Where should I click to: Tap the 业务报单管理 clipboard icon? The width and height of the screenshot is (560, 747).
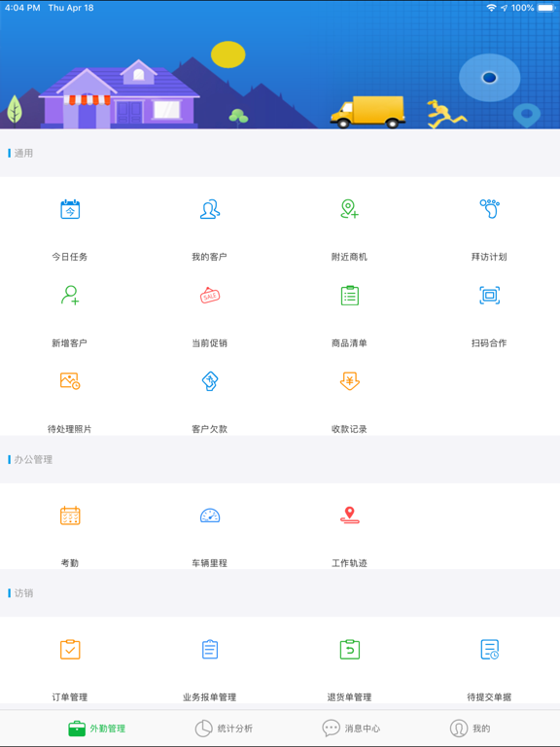(210, 650)
